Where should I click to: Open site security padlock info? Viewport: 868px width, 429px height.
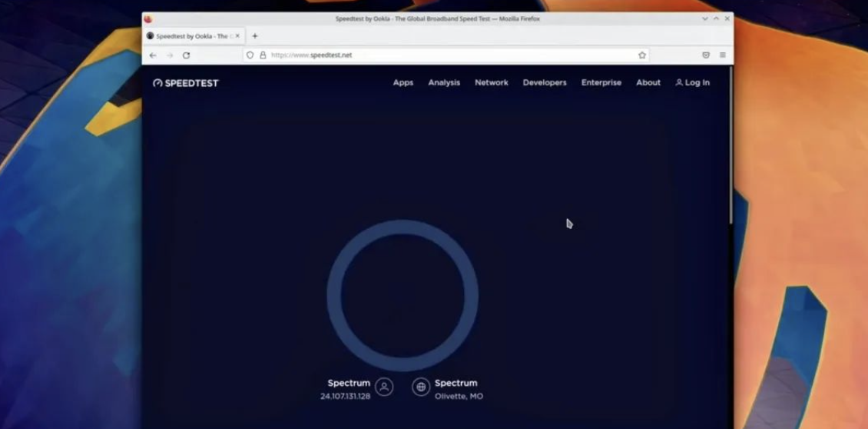[x=263, y=55]
